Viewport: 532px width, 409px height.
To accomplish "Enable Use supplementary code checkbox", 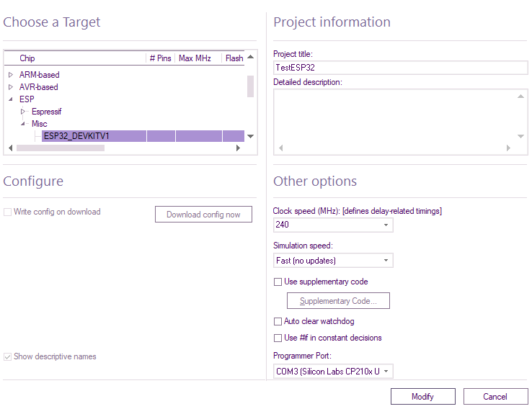I will tap(278, 282).
